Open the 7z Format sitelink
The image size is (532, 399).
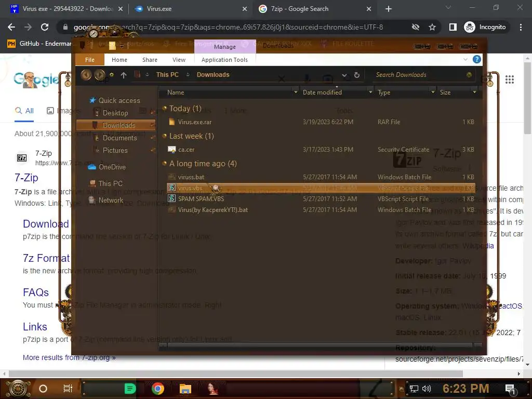point(46,258)
